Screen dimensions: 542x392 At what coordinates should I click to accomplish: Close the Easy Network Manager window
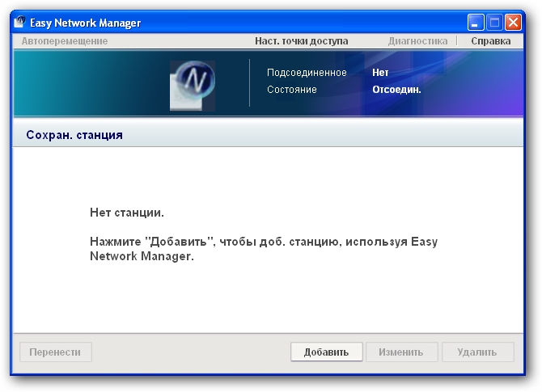[514, 23]
